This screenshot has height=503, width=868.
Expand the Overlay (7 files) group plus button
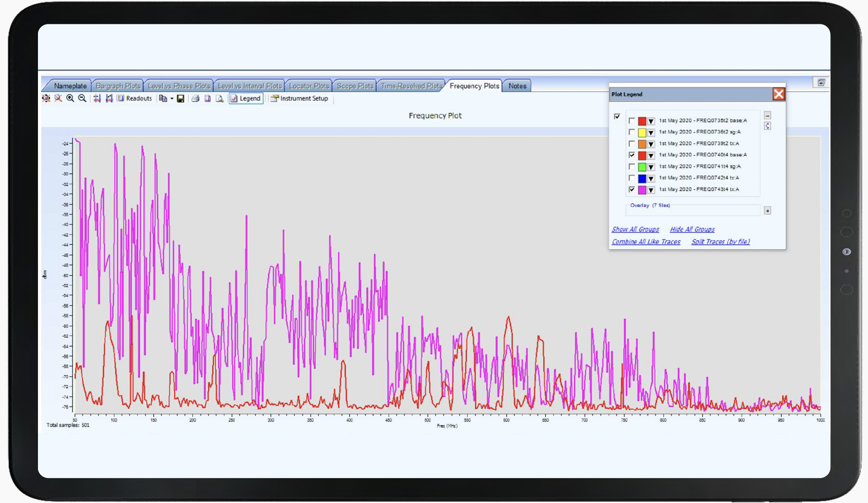(767, 211)
